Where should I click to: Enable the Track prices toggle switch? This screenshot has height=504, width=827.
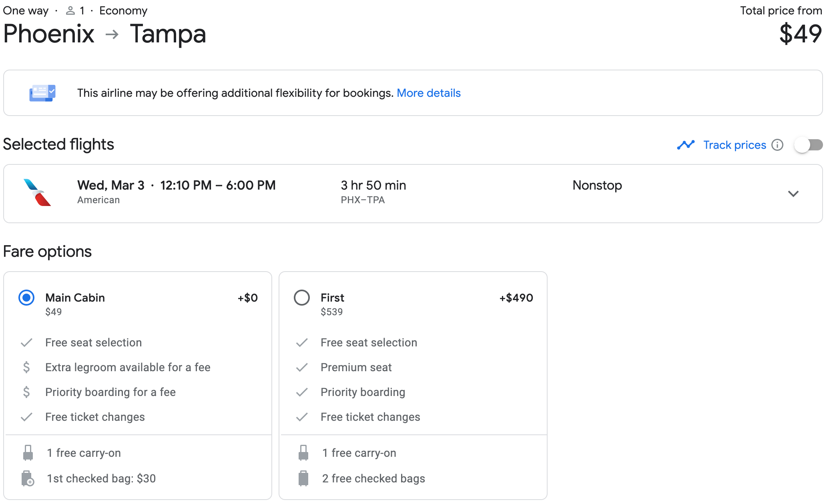(x=808, y=145)
